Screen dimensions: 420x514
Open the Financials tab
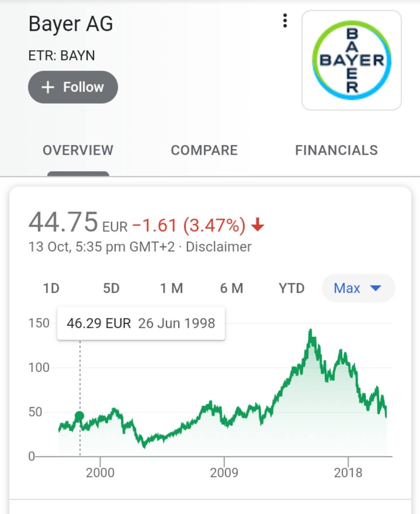pyautogui.click(x=337, y=150)
